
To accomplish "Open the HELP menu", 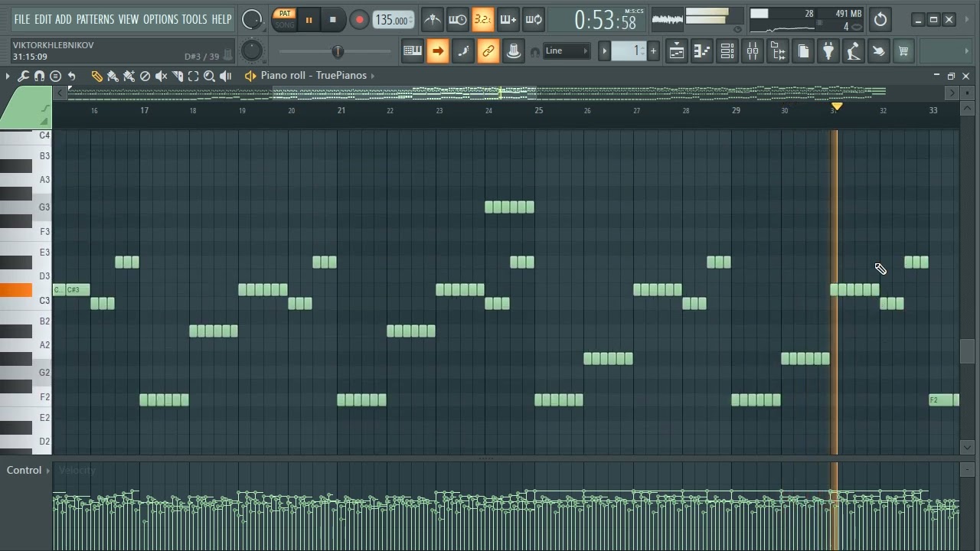I will [x=221, y=19].
